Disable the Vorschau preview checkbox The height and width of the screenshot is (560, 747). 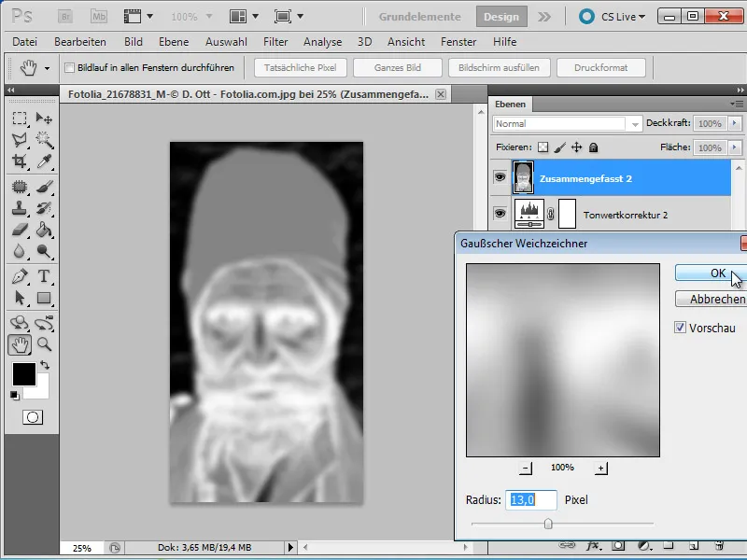click(680, 328)
